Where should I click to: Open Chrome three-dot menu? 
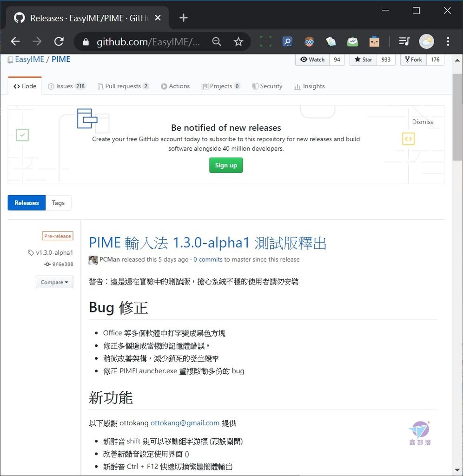click(x=448, y=41)
